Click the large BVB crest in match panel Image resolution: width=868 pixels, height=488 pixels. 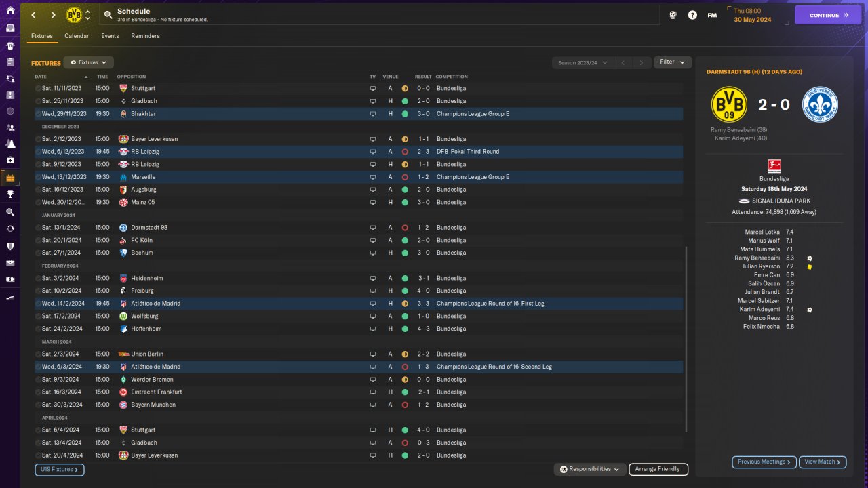click(729, 104)
